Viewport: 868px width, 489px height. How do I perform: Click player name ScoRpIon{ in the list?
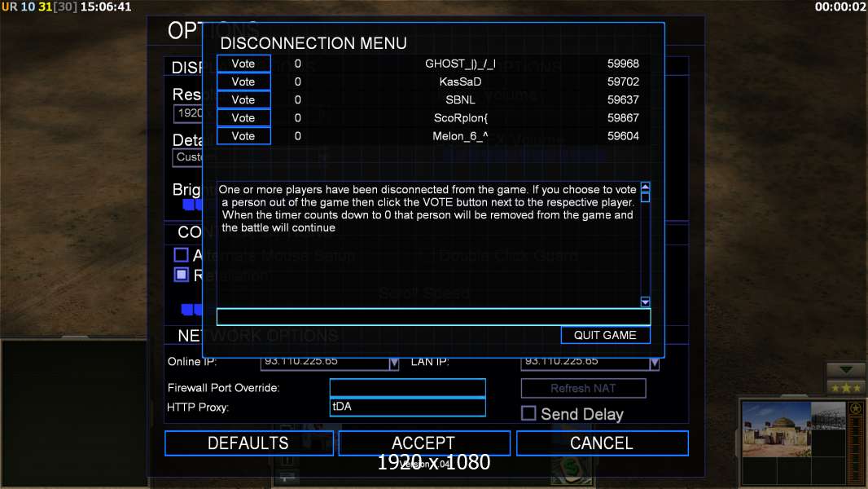click(x=460, y=118)
